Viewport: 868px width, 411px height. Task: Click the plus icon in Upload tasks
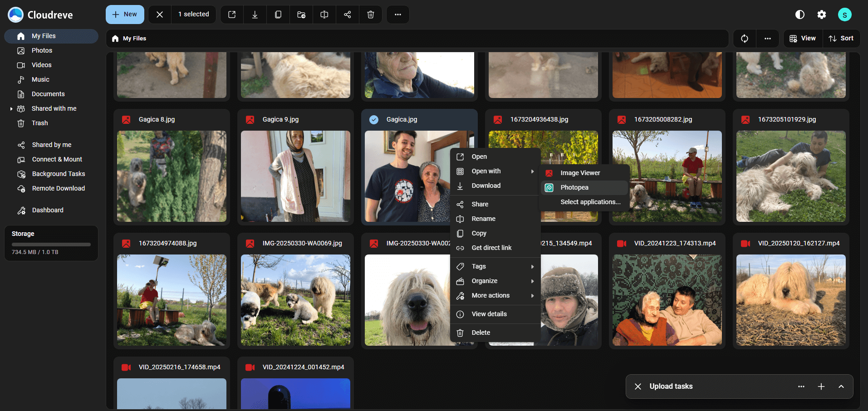(821, 387)
